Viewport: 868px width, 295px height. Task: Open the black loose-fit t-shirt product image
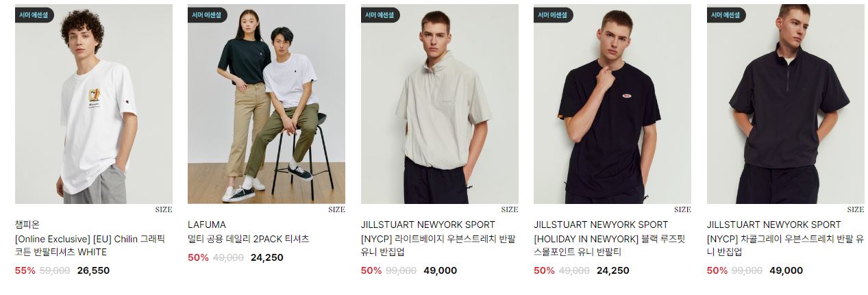pyautogui.click(x=612, y=104)
